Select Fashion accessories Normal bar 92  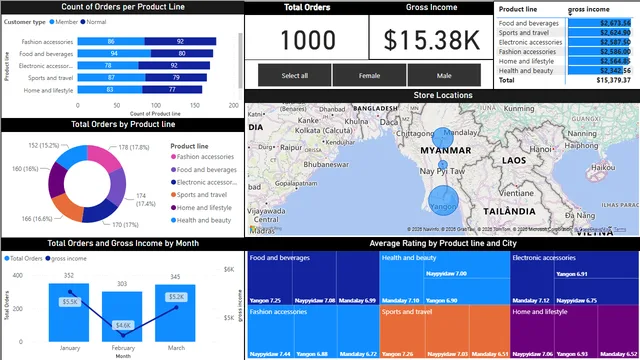point(180,41)
